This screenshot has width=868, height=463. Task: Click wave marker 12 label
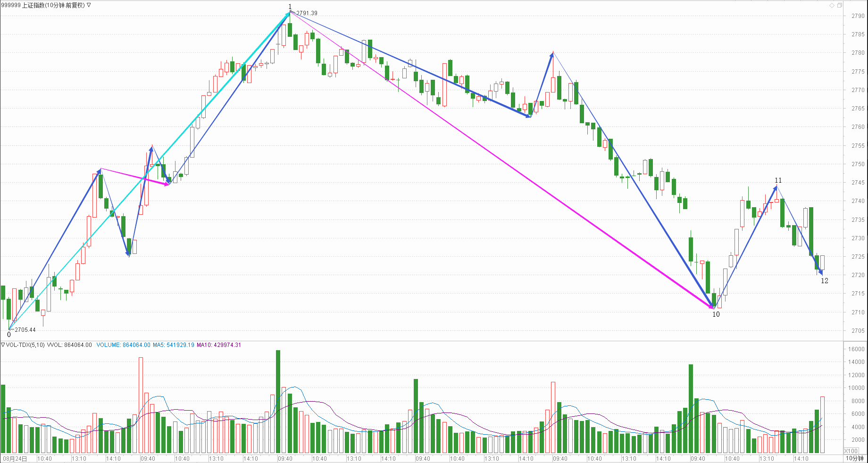click(824, 281)
